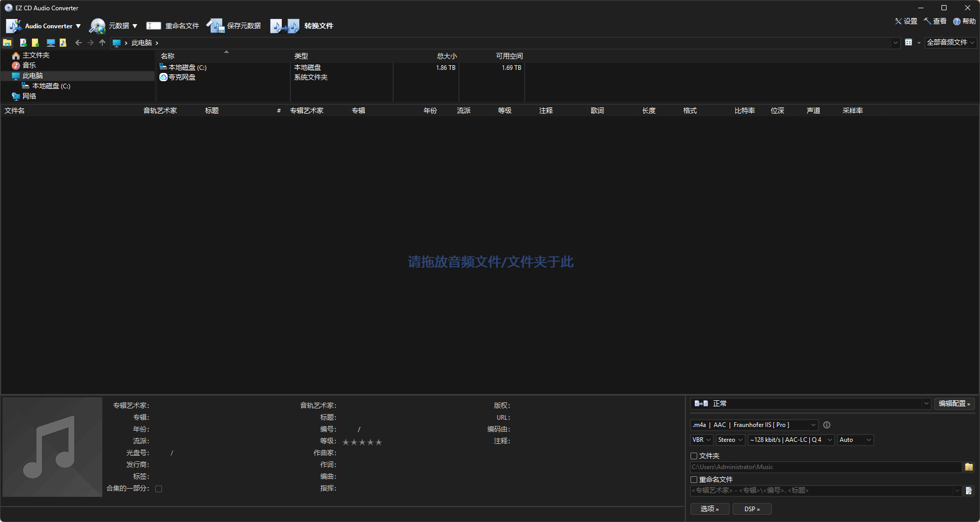Click the encoder info icon
Viewport: 980px width, 522px height.
(x=826, y=425)
